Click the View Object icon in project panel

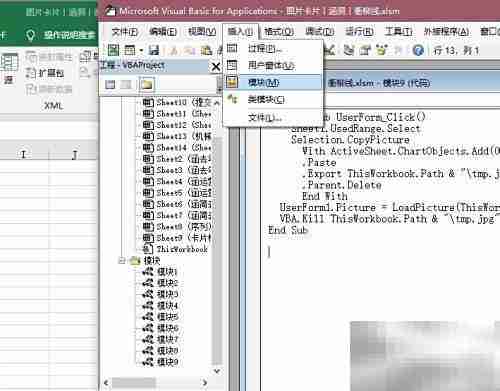[126, 84]
